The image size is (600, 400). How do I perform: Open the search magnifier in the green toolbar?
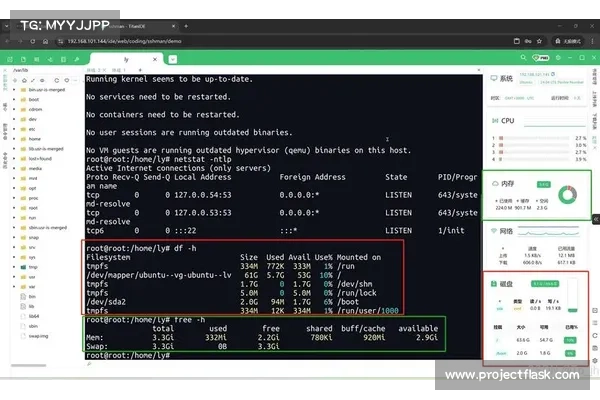click(523, 58)
